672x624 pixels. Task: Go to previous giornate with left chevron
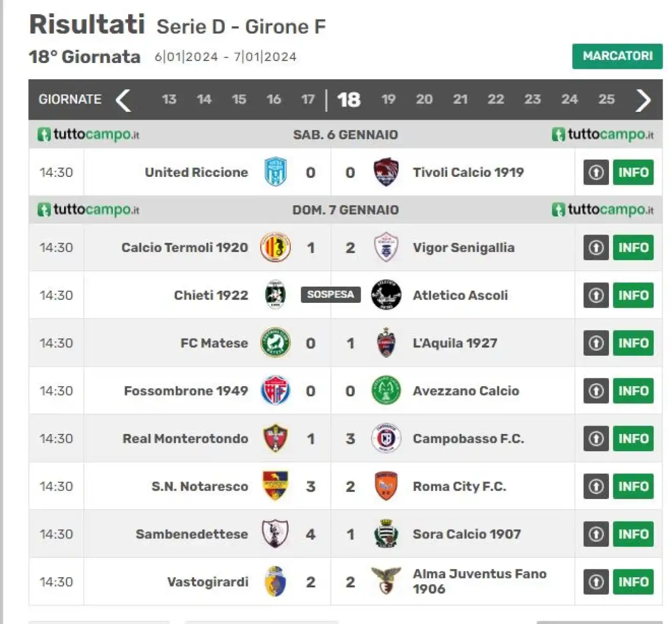pos(123,100)
